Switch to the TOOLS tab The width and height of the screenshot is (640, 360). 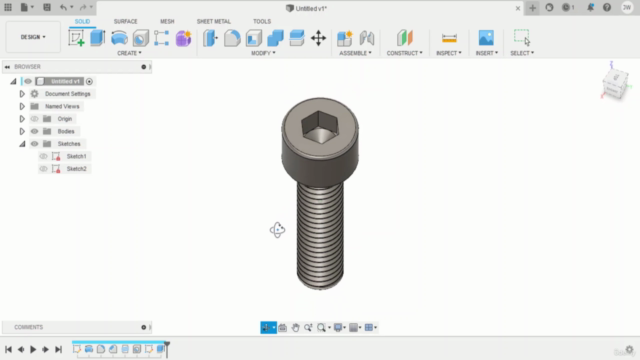coord(262,21)
